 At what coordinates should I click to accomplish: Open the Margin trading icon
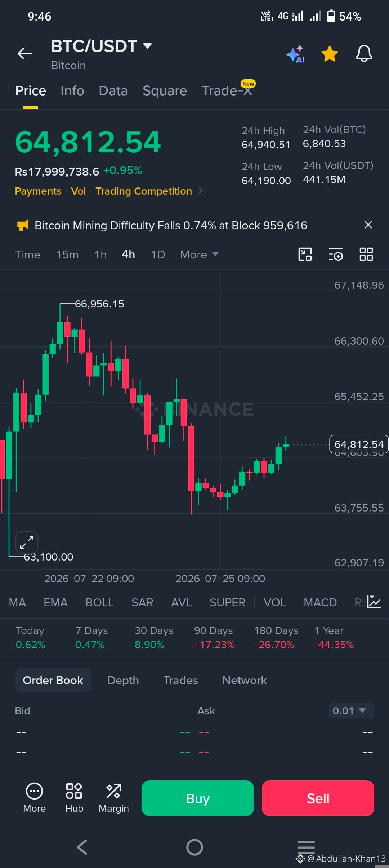tap(114, 797)
